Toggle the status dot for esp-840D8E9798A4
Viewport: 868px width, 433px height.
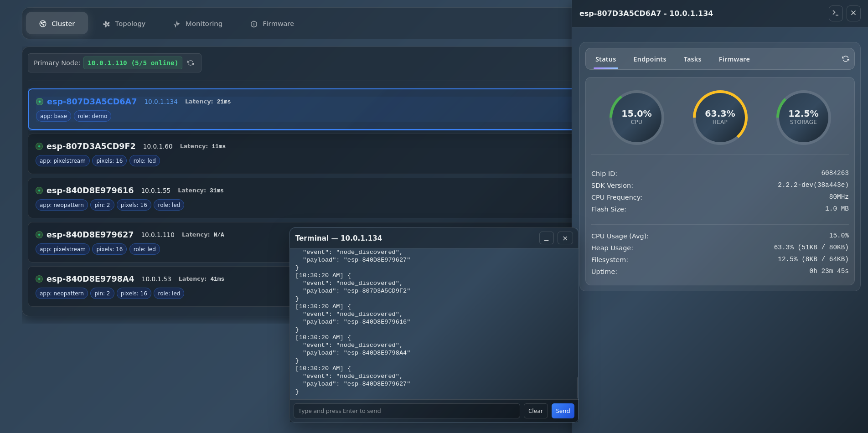tap(39, 279)
